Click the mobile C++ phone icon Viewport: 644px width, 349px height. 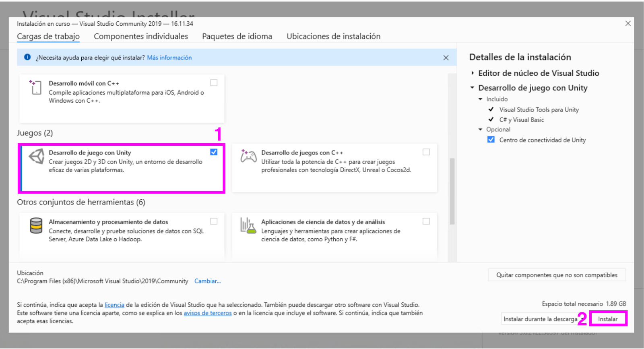tap(36, 87)
